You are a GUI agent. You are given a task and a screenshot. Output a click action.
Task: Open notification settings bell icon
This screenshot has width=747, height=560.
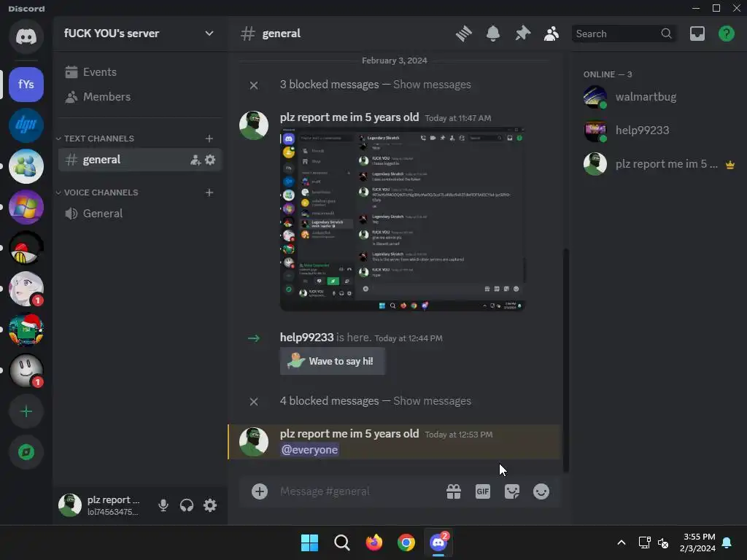pos(493,34)
